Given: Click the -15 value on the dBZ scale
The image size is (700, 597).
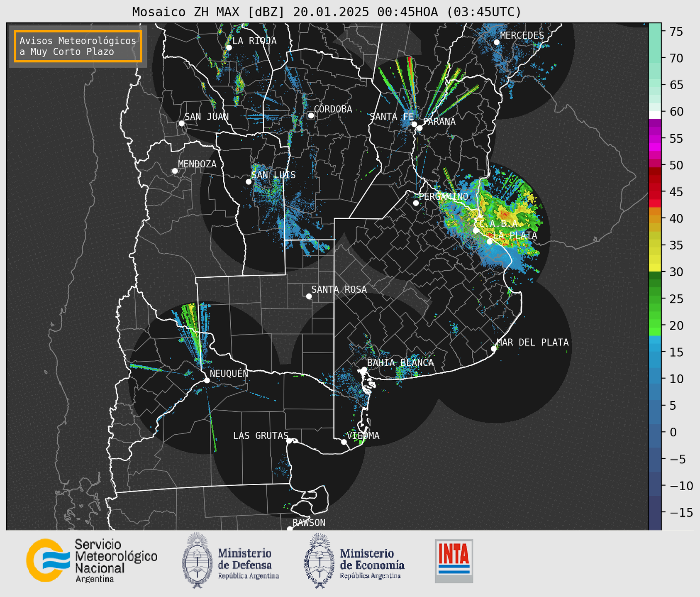Looking at the screenshot, I should pyautogui.click(x=680, y=512).
